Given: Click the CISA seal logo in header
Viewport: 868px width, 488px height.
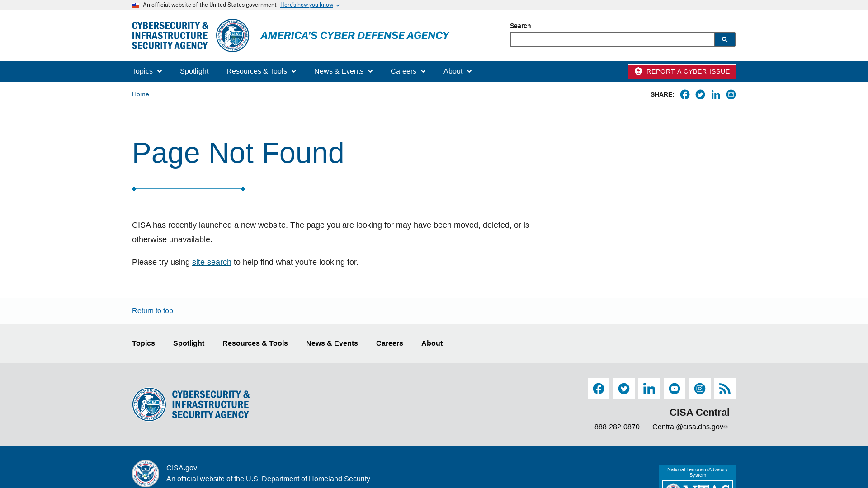Looking at the screenshot, I should pyautogui.click(x=232, y=35).
